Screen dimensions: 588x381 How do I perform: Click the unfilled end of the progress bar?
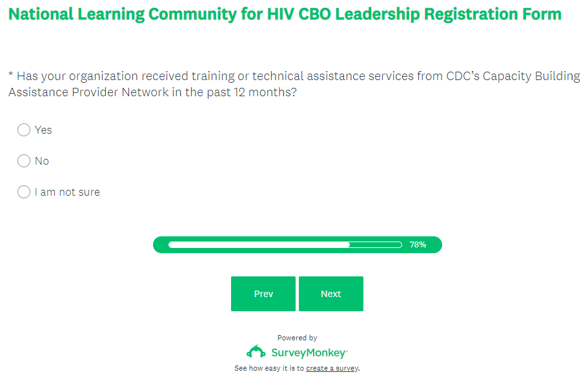pyautogui.click(x=376, y=245)
